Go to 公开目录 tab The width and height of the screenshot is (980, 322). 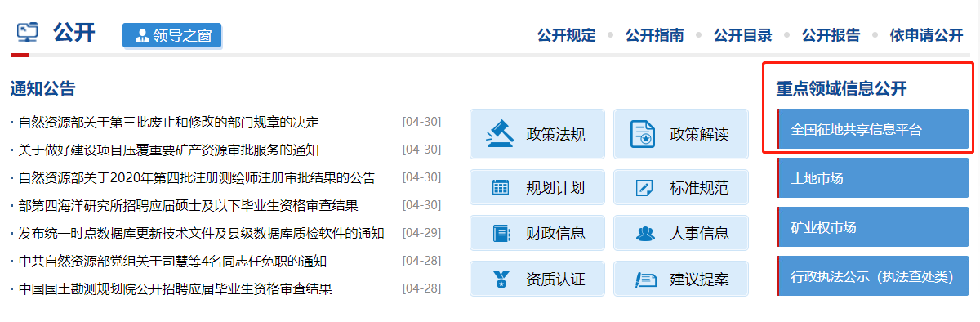pyautogui.click(x=742, y=35)
